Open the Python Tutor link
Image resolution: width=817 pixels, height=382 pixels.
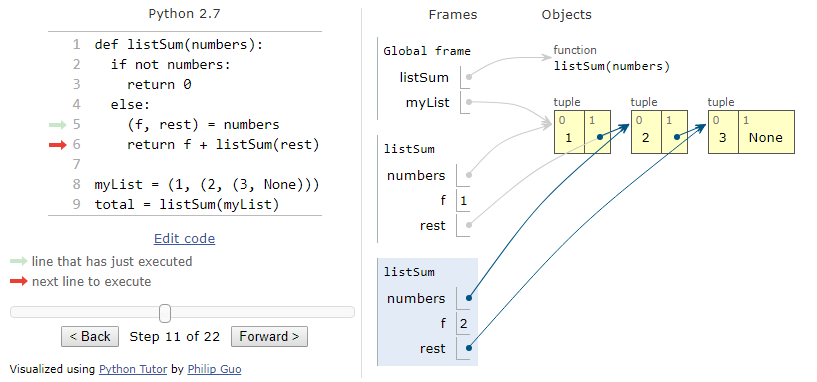coord(133,369)
